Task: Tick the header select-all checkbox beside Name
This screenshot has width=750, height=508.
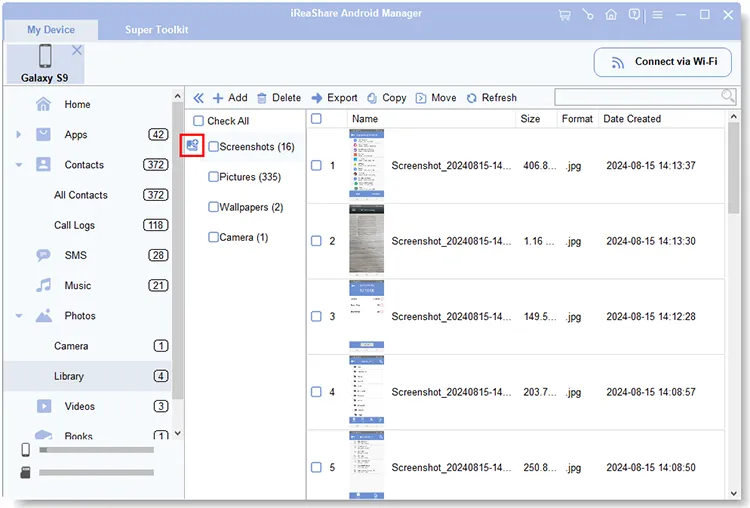Action: pos(316,118)
